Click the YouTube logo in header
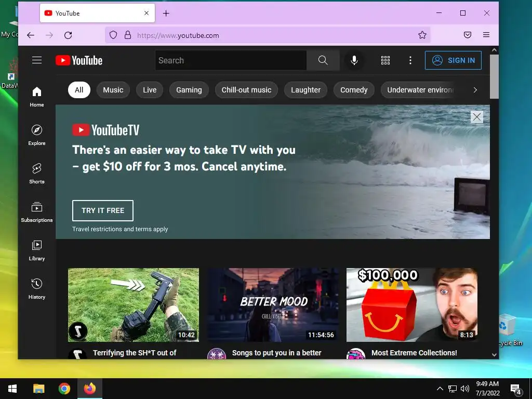The image size is (532, 399). pos(79,60)
